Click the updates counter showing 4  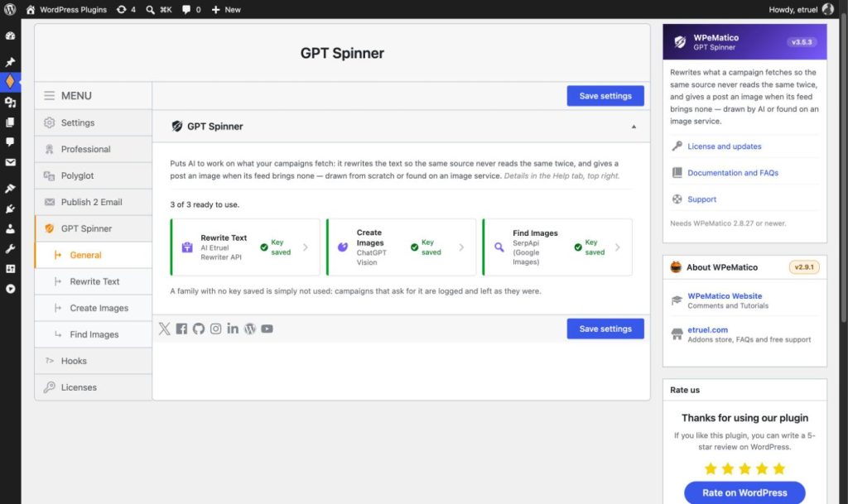click(126, 9)
